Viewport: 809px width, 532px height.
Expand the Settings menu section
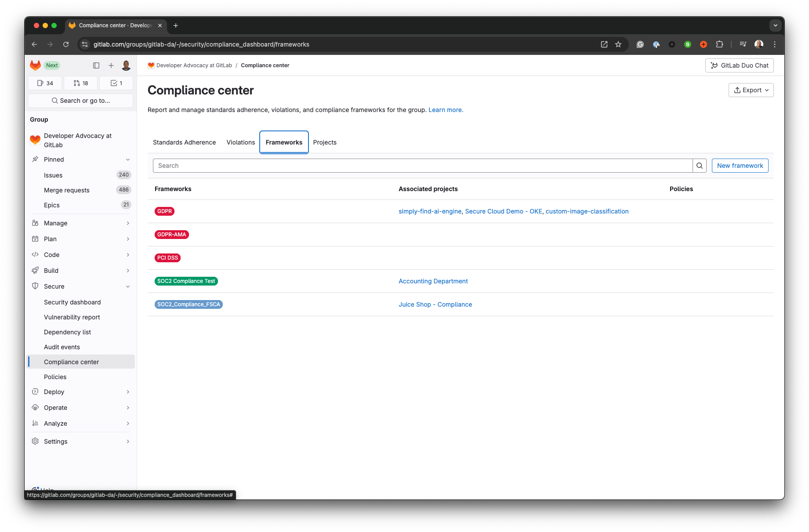tap(81, 442)
